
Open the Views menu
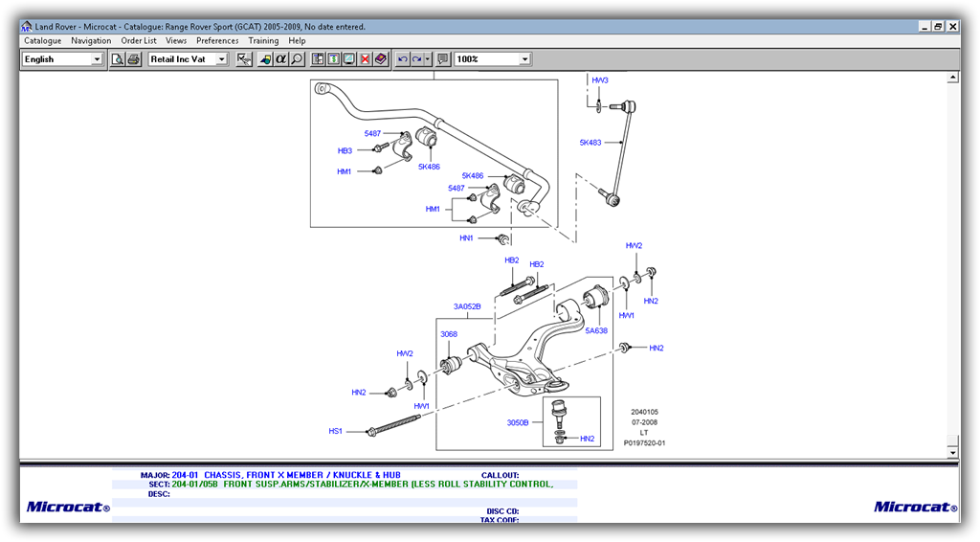click(x=176, y=40)
